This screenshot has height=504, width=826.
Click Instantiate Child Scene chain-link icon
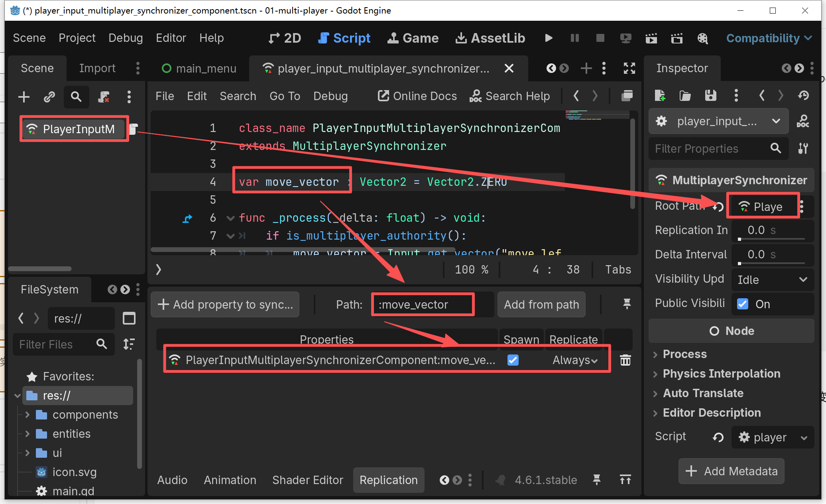(49, 97)
